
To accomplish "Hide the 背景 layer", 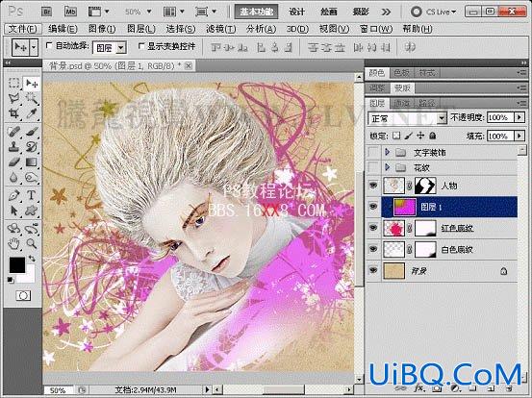I will click(373, 270).
